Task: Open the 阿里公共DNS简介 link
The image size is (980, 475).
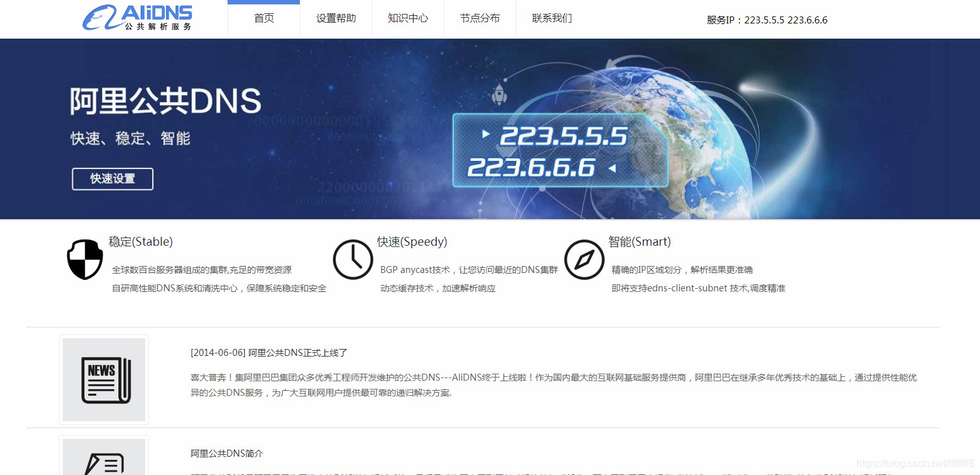Action: click(x=227, y=453)
